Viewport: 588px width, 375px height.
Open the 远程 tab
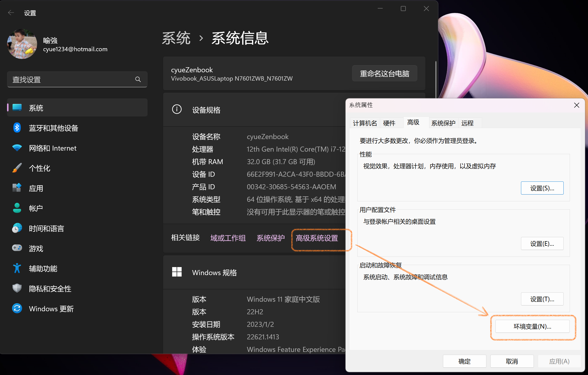click(x=467, y=123)
